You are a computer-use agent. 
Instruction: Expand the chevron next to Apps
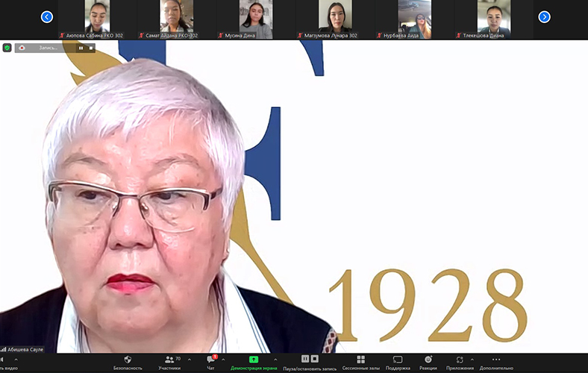click(x=472, y=360)
